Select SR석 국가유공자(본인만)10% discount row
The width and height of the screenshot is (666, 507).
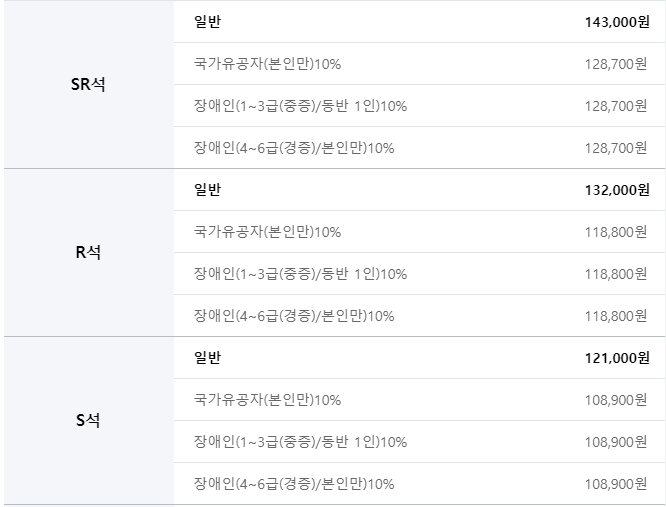(x=419, y=64)
